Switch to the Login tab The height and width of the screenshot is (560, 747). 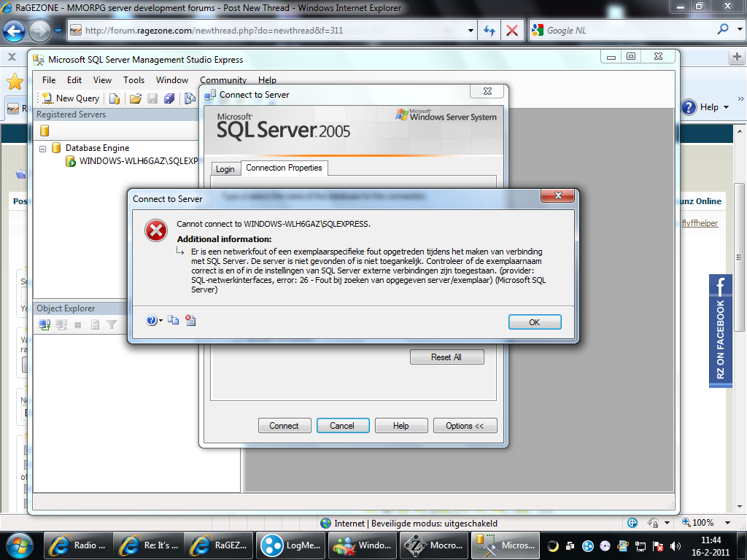pos(225,169)
